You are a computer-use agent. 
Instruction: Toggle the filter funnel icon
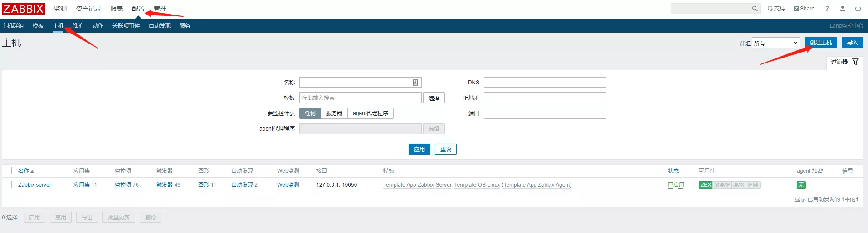855,62
